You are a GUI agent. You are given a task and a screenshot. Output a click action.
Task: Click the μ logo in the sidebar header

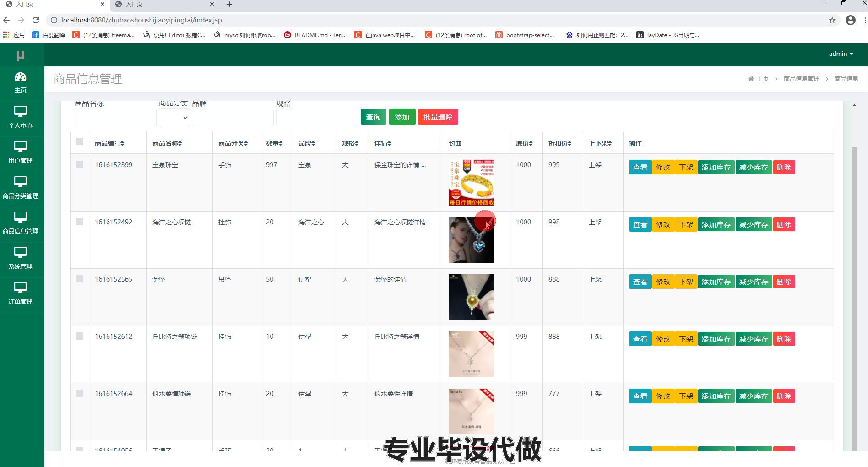point(20,55)
